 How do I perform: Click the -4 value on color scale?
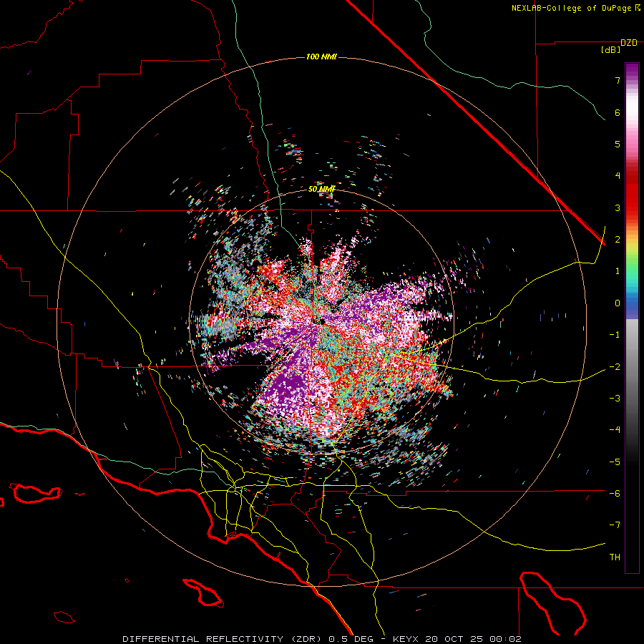coord(615,430)
